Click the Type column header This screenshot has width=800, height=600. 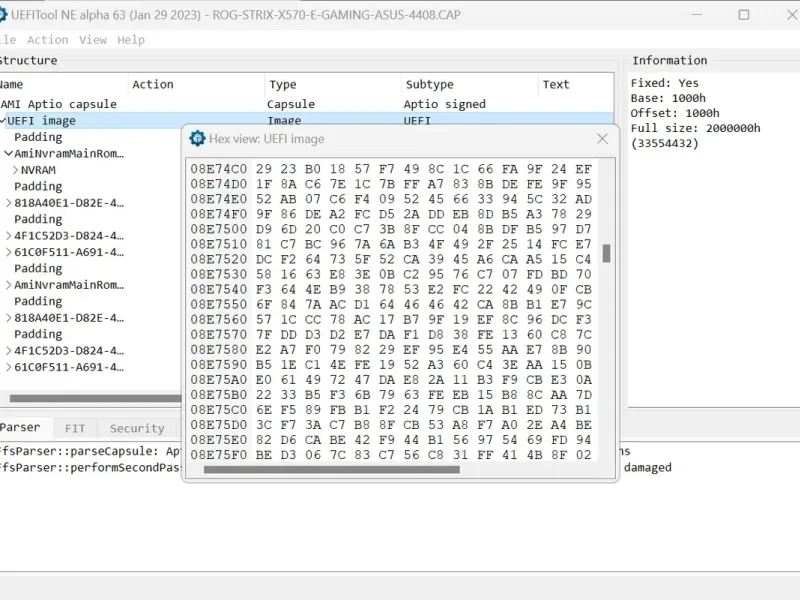(333, 84)
